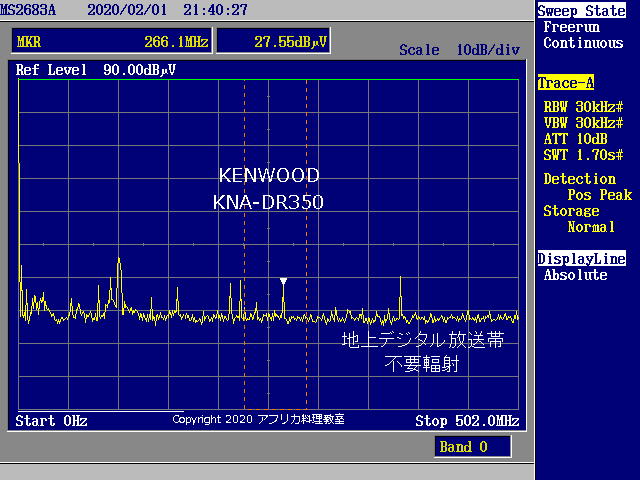Click the Normal storage mode
The image size is (640, 480).
point(591,227)
